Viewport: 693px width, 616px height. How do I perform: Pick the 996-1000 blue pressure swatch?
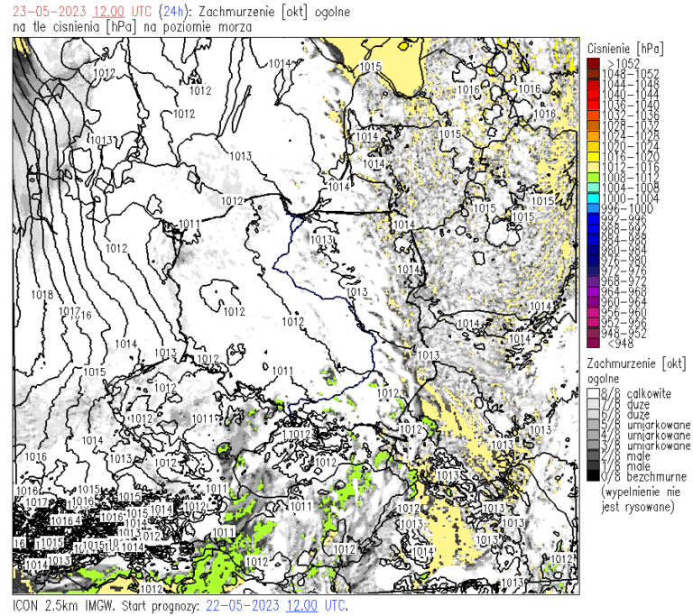(593, 208)
